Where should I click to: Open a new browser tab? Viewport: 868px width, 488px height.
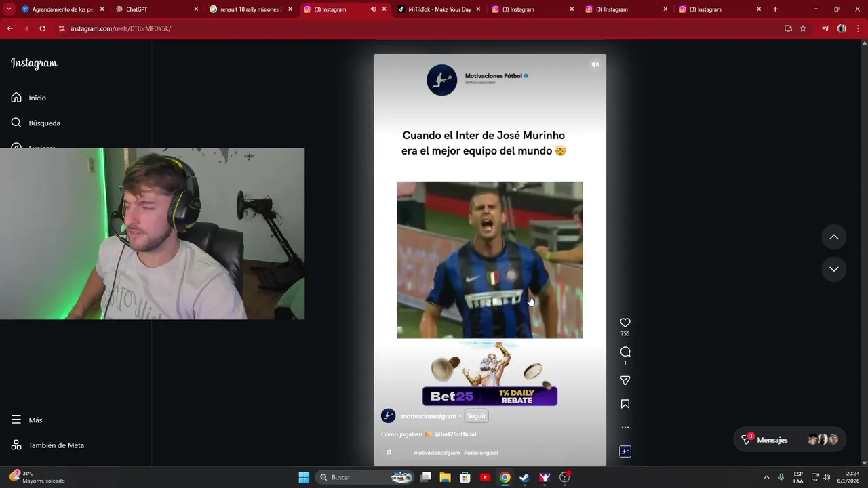pyautogui.click(x=775, y=9)
